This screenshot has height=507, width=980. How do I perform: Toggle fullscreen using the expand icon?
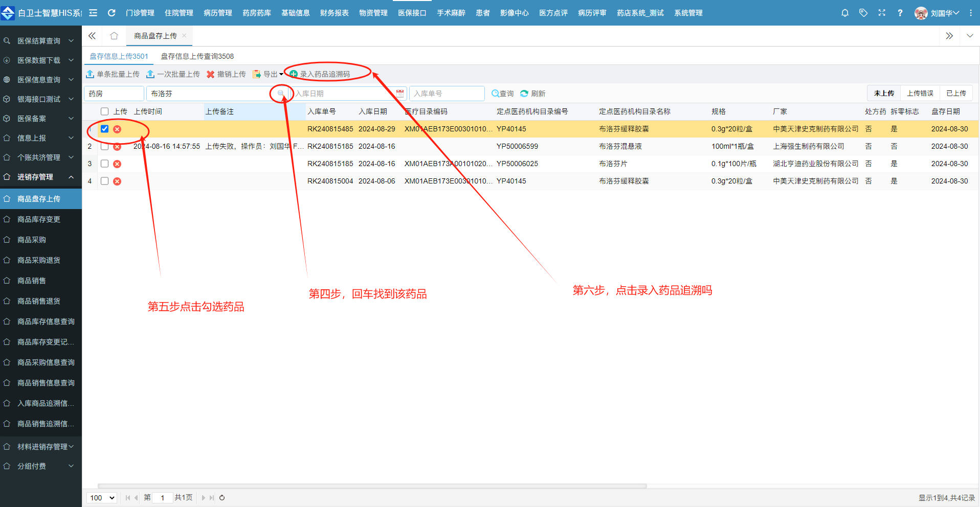point(882,13)
